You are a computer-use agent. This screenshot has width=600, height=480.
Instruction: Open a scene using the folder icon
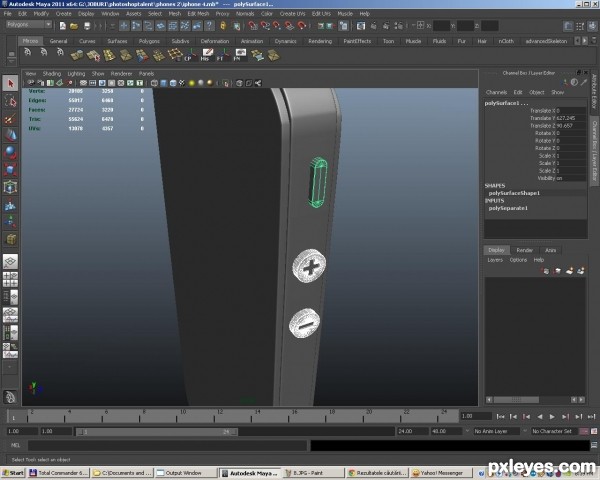[74, 26]
